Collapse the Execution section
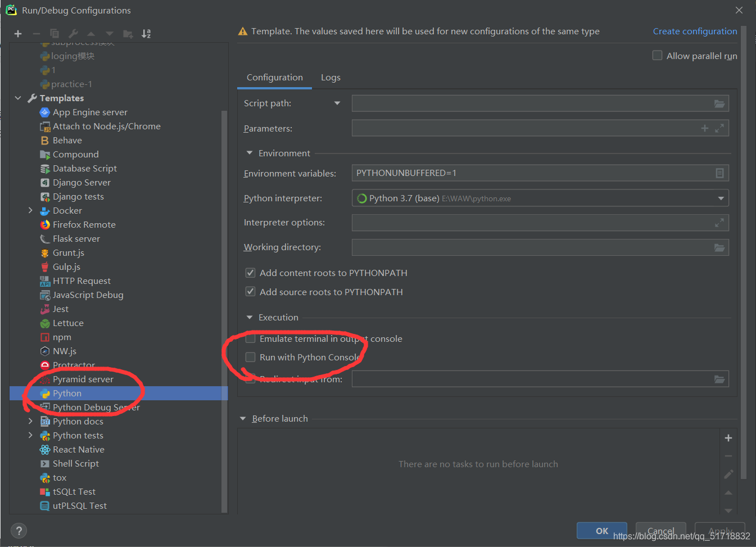Viewport: 756px width, 547px height. pos(250,318)
